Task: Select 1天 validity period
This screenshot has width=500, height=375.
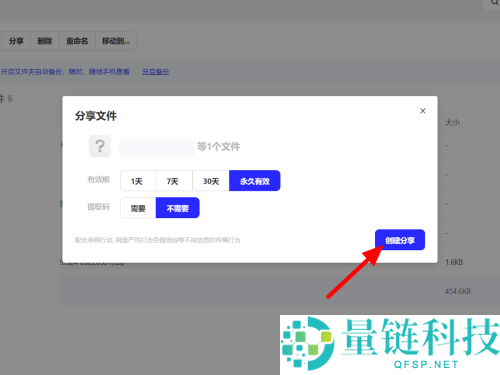Action: (138, 181)
